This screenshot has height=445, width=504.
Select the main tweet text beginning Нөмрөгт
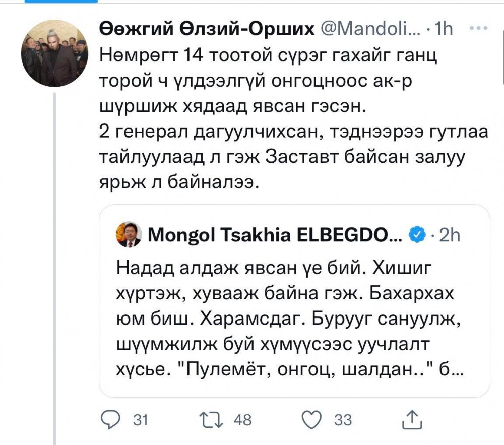(x=294, y=119)
